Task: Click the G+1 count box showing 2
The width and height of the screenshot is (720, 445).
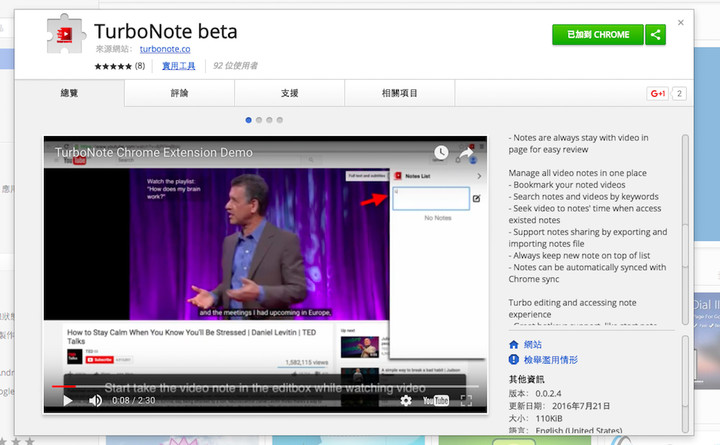Action: (679, 93)
